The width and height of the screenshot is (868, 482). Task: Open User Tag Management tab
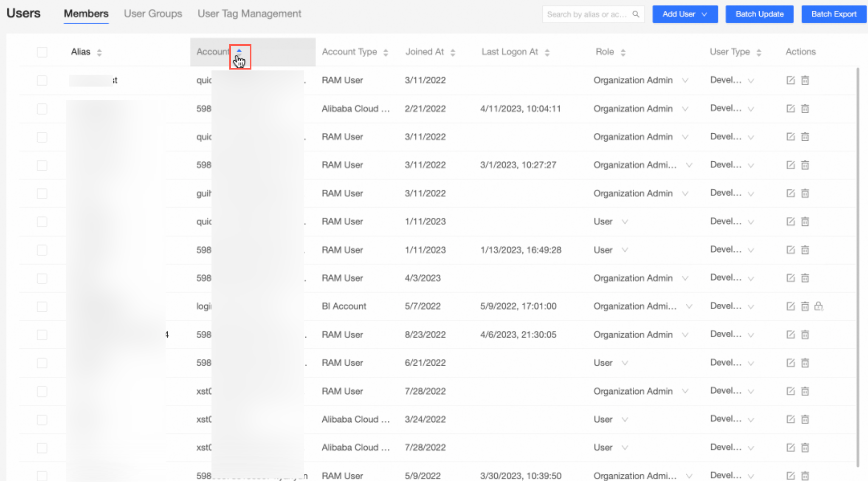click(249, 14)
